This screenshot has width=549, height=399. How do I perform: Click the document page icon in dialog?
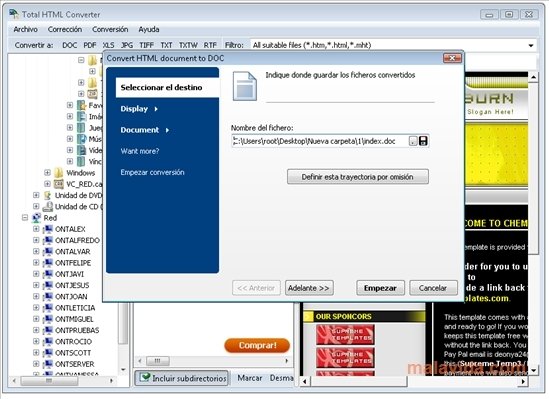coord(245,86)
